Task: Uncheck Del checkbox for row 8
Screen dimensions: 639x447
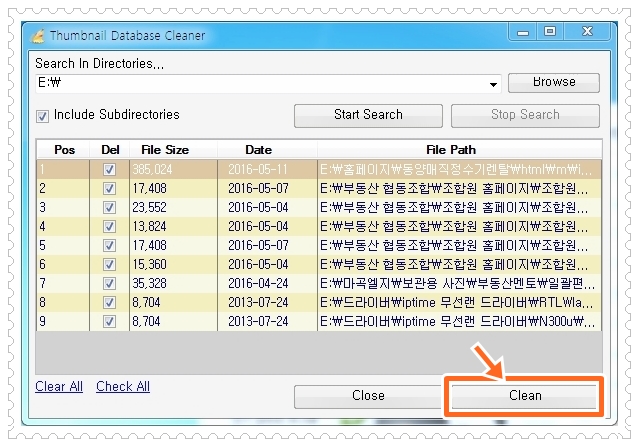Action: [x=109, y=302]
